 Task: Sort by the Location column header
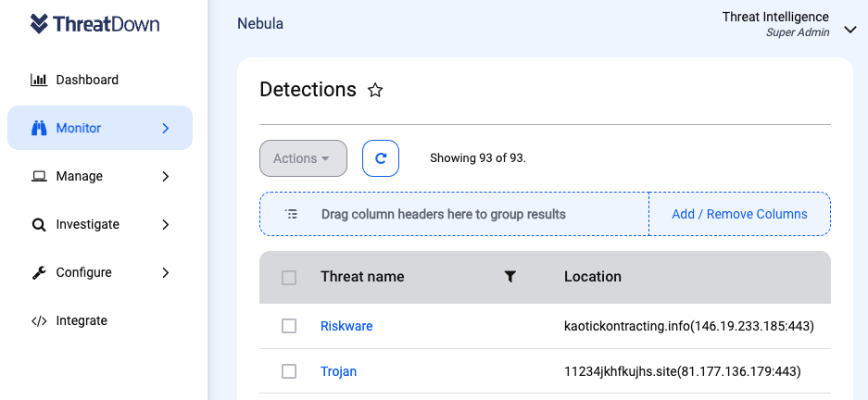tap(593, 277)
